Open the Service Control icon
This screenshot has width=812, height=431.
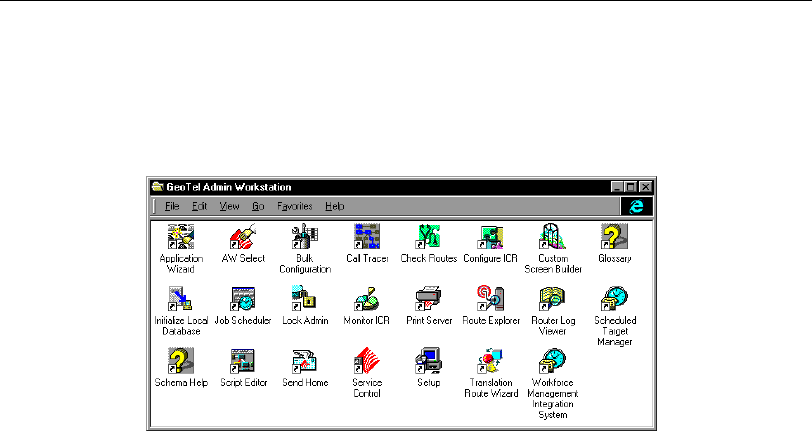[x=367, y=361]
